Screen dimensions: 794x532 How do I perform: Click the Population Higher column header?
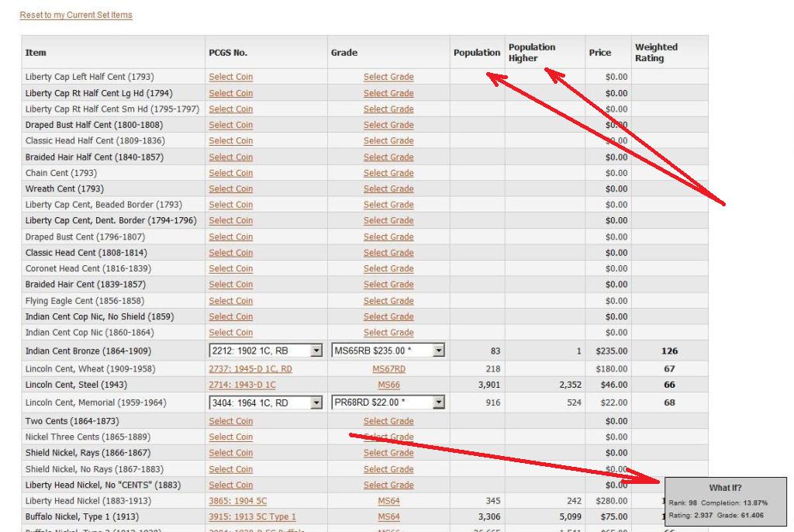532,53
